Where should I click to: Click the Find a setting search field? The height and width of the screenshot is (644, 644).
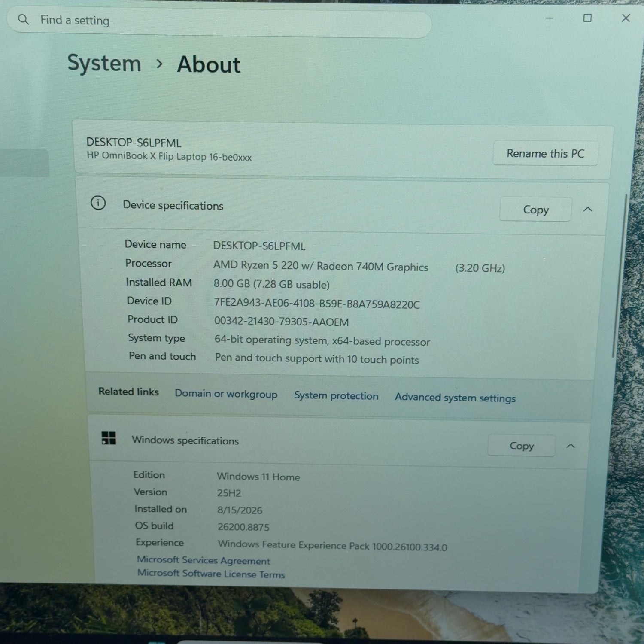point(219,20)
